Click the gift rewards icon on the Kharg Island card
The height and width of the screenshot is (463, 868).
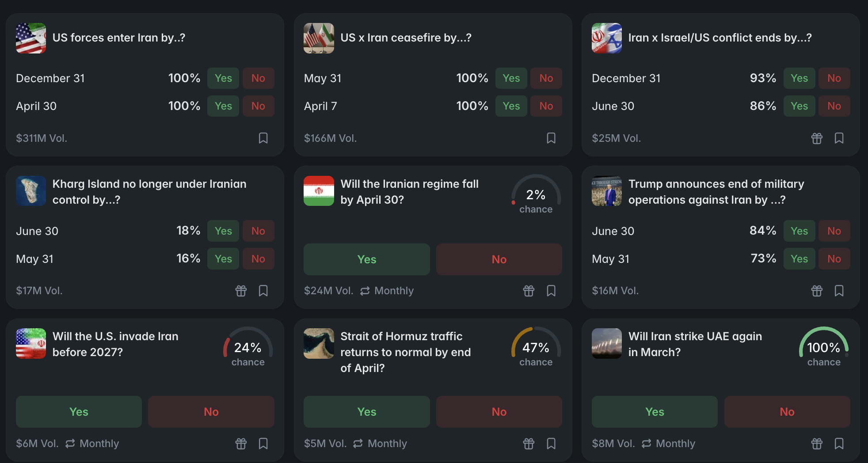(241, 291)
